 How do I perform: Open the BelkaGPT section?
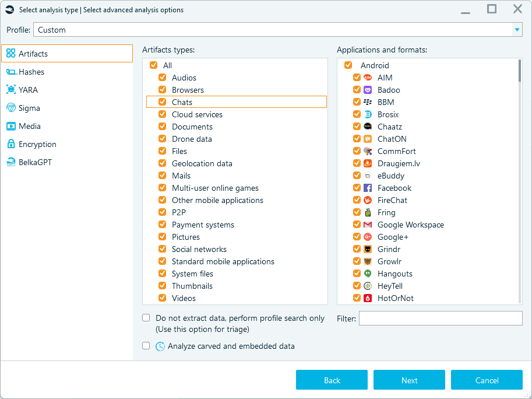pos(67,162)
